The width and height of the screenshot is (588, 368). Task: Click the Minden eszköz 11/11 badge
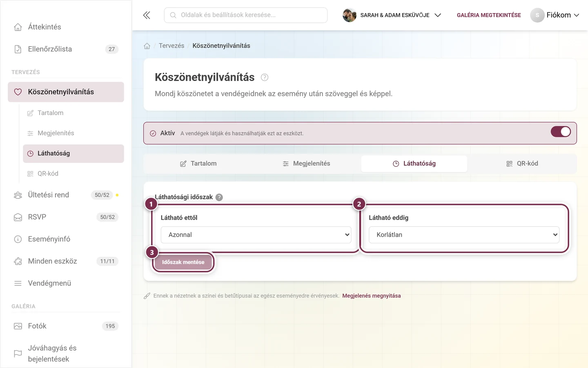pos(107,261)
